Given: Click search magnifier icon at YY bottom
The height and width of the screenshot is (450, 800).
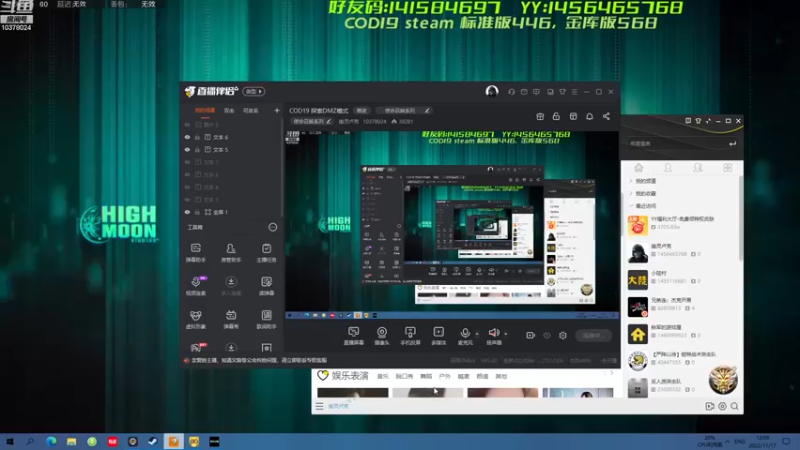Looking at the screenshot, I should click(735, 406).
